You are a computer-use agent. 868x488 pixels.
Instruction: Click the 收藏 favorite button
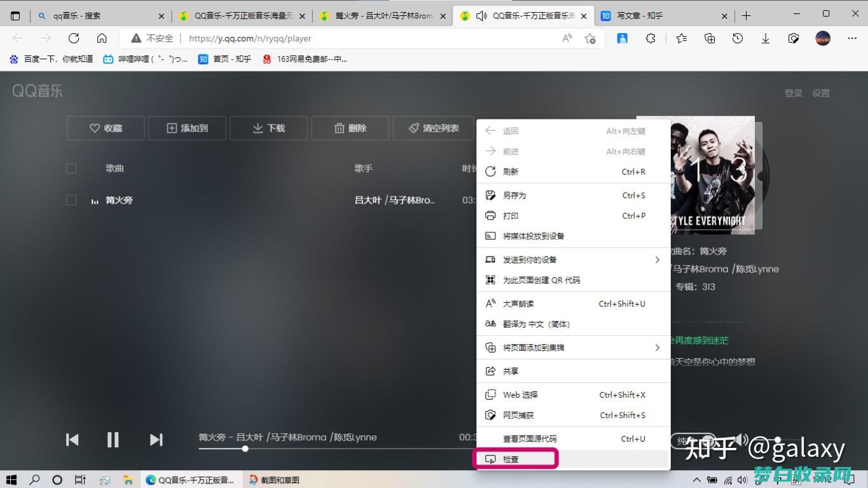(106, 128)
